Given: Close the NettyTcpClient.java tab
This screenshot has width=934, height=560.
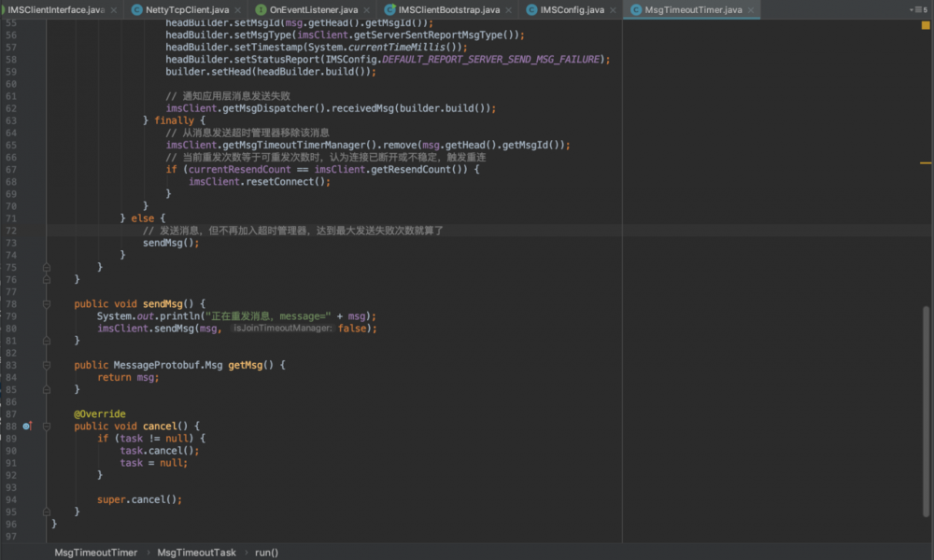Looking at the screenshot, I should tap(237, 9).
